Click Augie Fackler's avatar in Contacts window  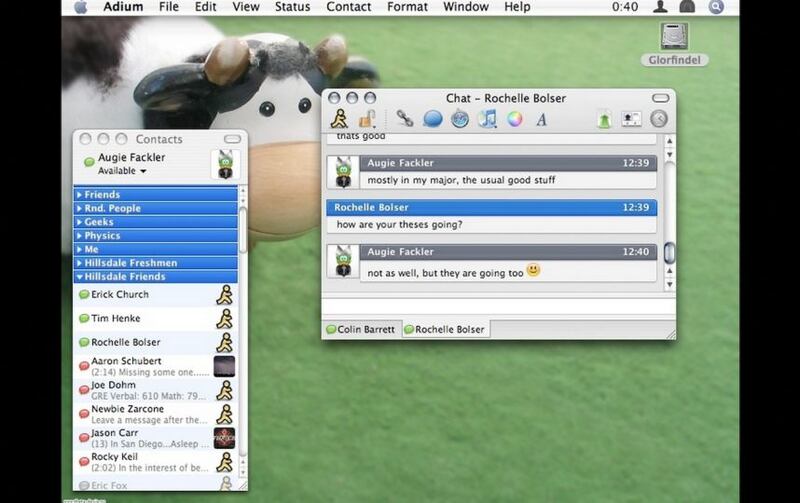pos(225,164)
